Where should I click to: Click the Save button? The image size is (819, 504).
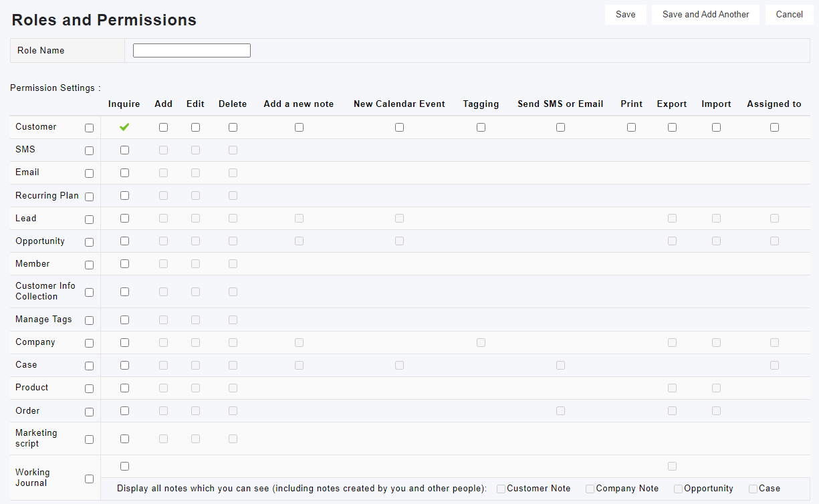625,15
